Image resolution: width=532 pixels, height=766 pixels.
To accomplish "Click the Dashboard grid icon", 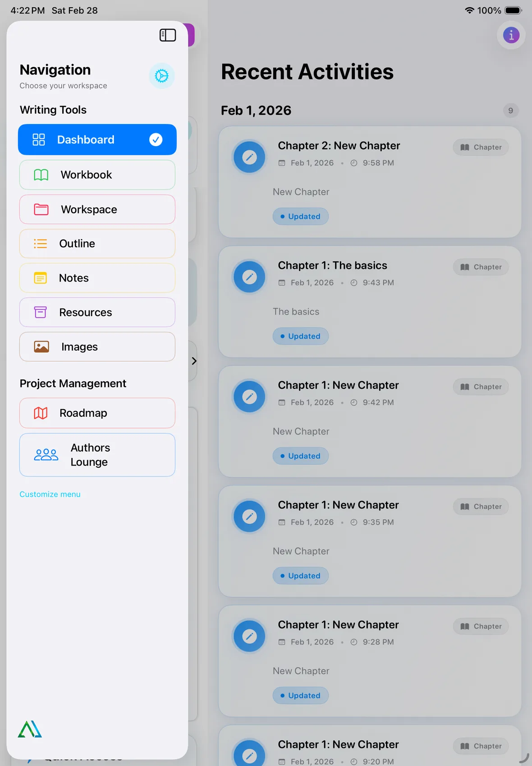I will click(39, 139).
